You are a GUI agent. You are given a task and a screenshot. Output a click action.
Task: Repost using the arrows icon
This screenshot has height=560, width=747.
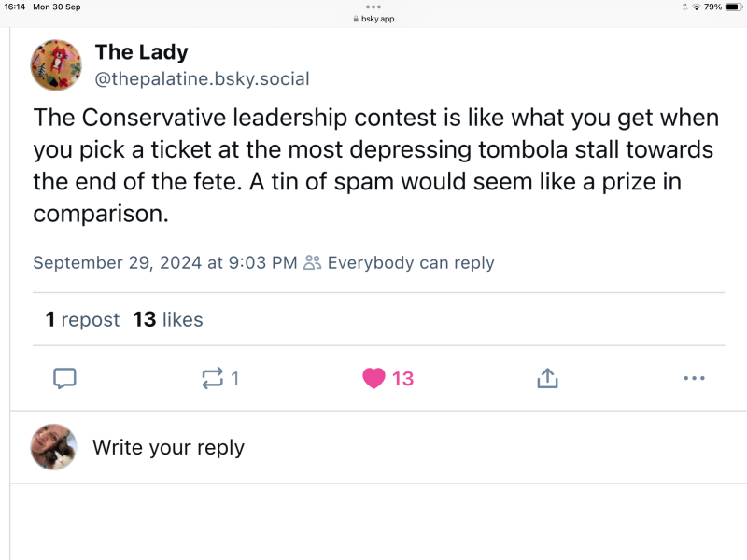213,378
